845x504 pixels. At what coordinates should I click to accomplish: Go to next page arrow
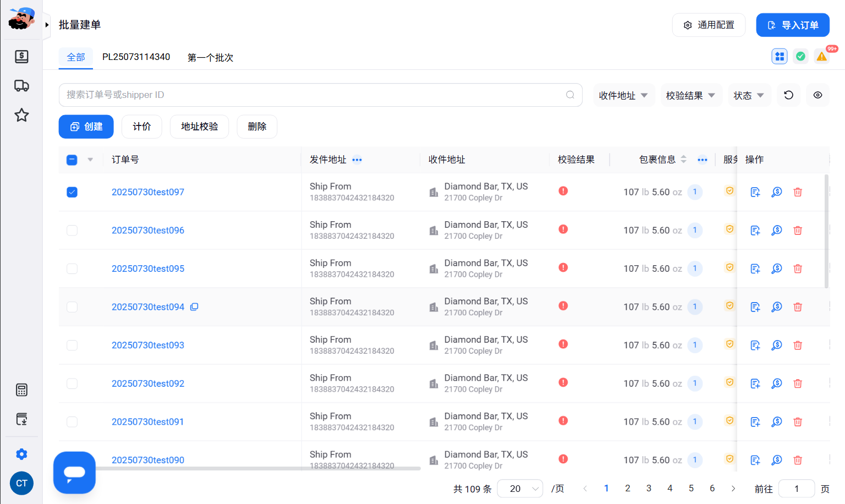point(733,489)
